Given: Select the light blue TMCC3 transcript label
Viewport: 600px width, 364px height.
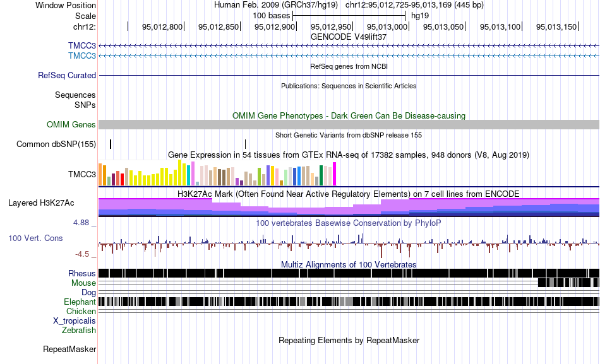Looking at the screenshot, I should (x=82, y=56).
